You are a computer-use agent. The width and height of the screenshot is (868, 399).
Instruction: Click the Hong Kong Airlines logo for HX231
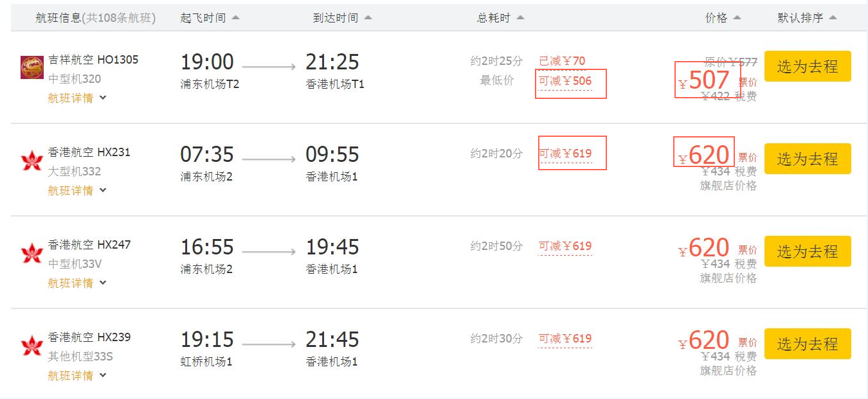coord(32,160)
